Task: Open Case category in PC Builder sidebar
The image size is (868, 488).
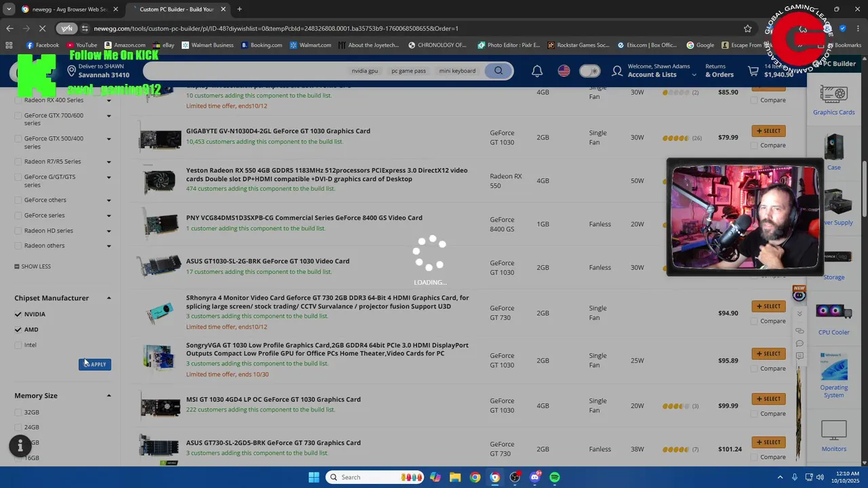Action: (833, 152)
